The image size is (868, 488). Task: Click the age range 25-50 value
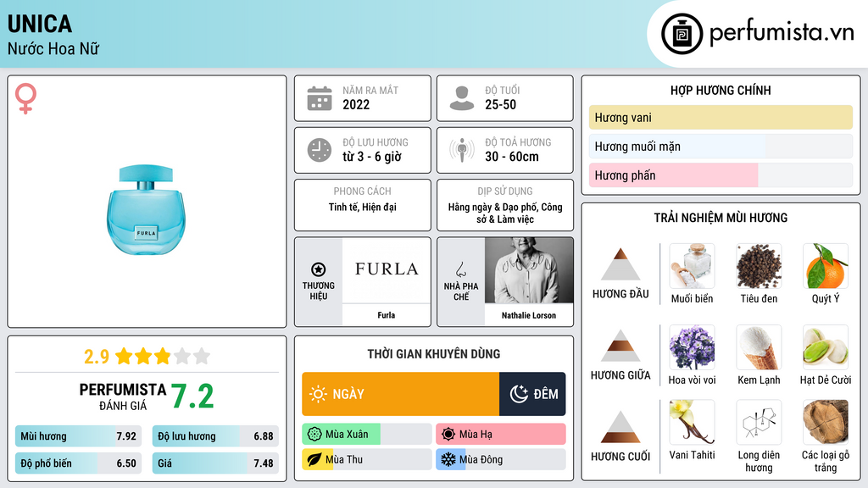500,105
